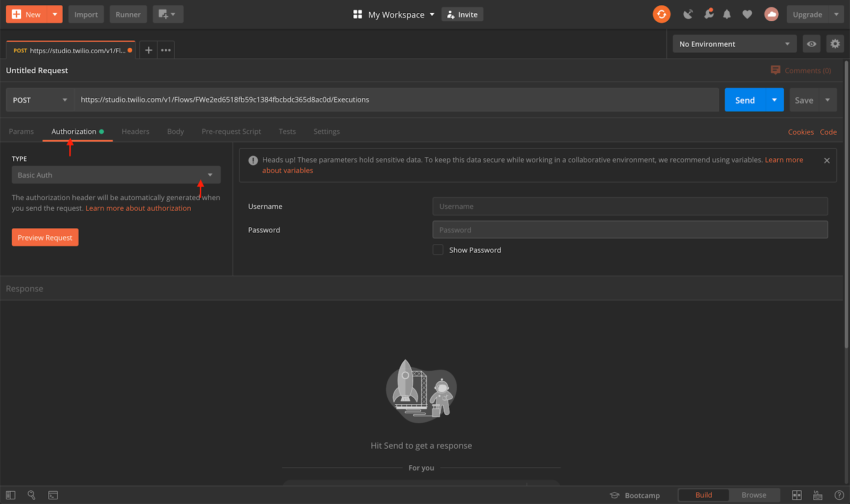Open the Send button dropdown arrow
This screenshot has height=504, width=850.
tap(775, 100)
